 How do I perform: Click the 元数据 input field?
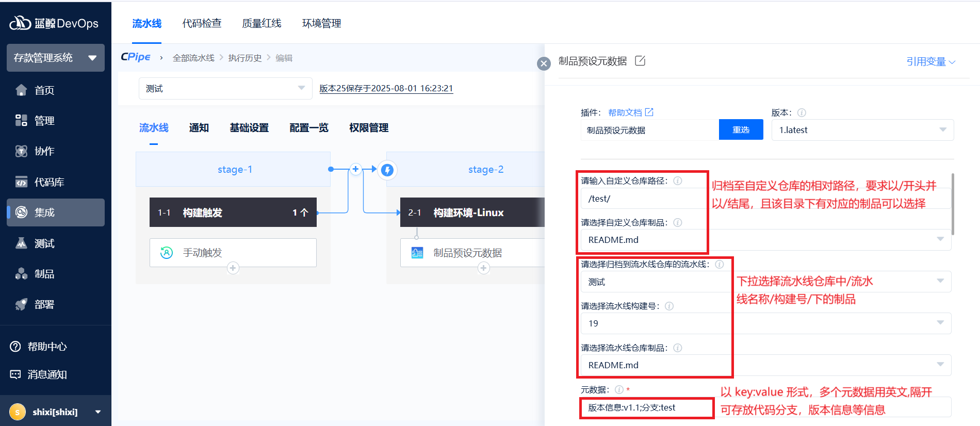(x=647, y=408)
